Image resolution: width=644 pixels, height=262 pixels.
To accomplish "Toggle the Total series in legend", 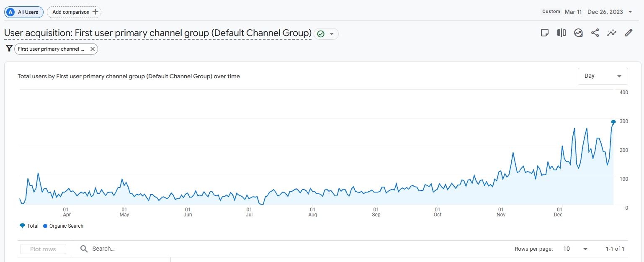I will coord(29,226).
